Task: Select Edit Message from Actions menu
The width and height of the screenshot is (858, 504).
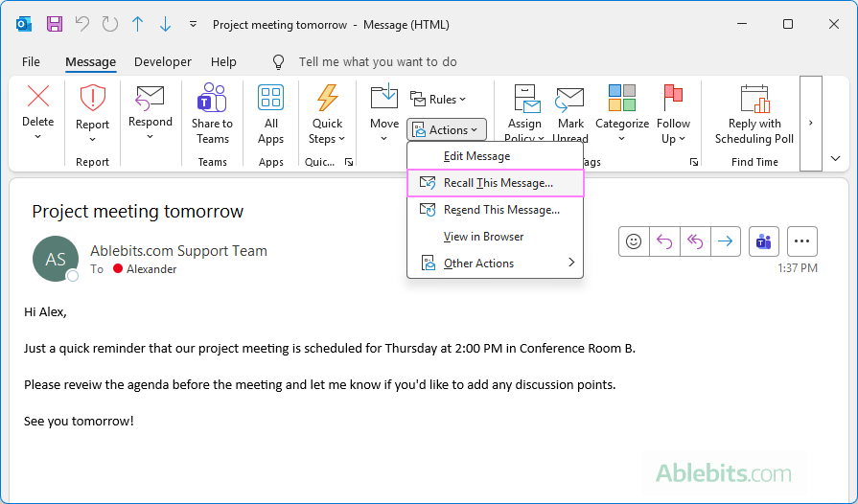Action: pos(496,156)
